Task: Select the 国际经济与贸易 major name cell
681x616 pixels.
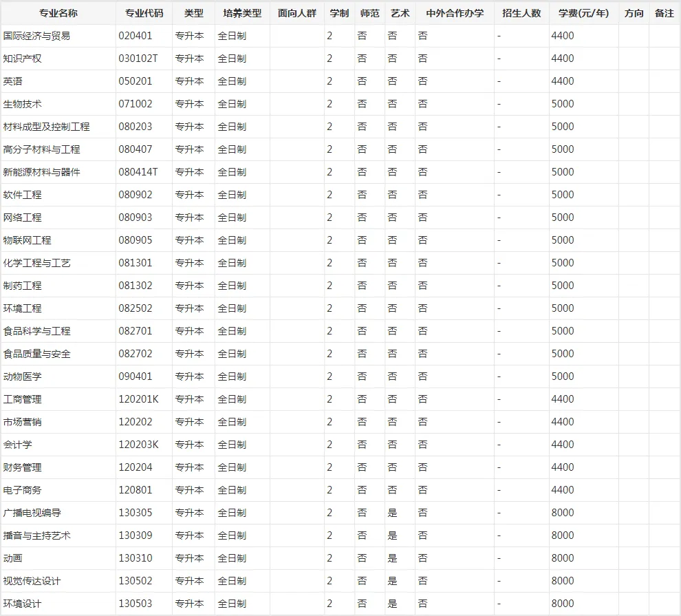Action: point(36,36)
